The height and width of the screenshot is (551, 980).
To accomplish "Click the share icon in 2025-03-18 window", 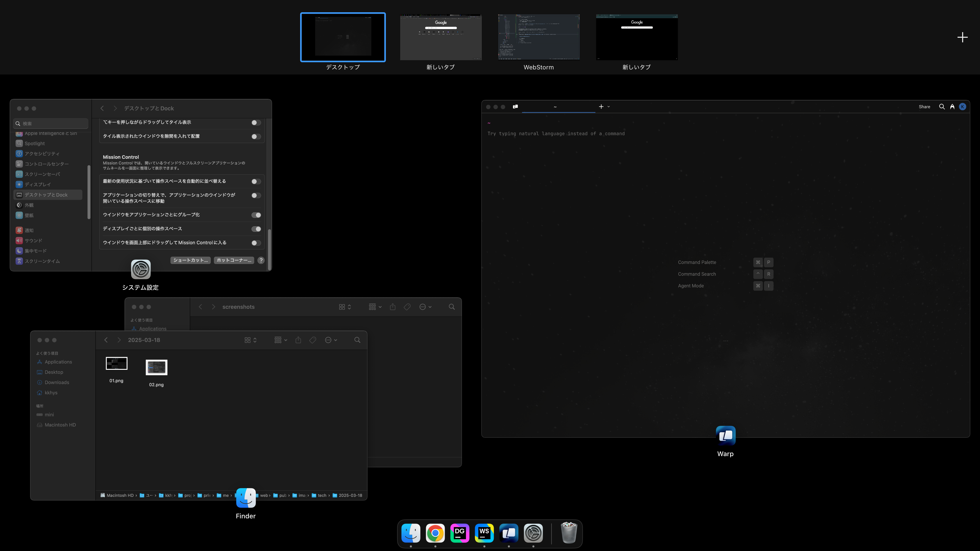I will coord(298,340).
